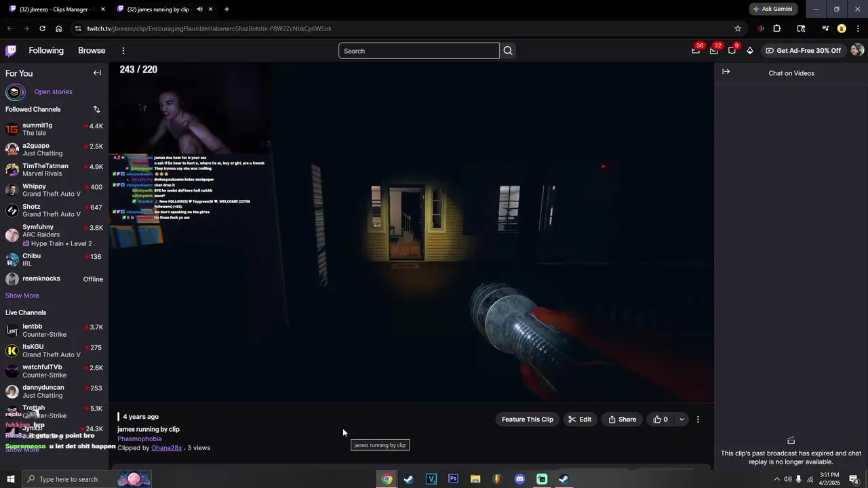Reload the page
The image size is (868, 488).
[42, 28]
